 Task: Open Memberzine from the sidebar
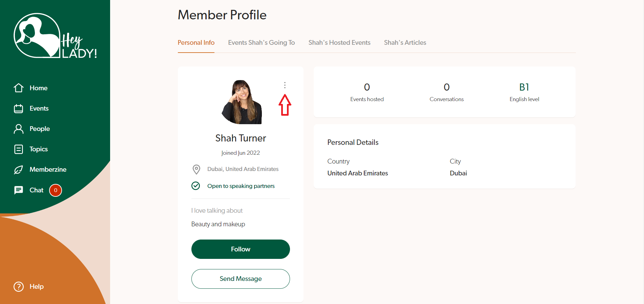pyautogui.click(x=48, y=170)
